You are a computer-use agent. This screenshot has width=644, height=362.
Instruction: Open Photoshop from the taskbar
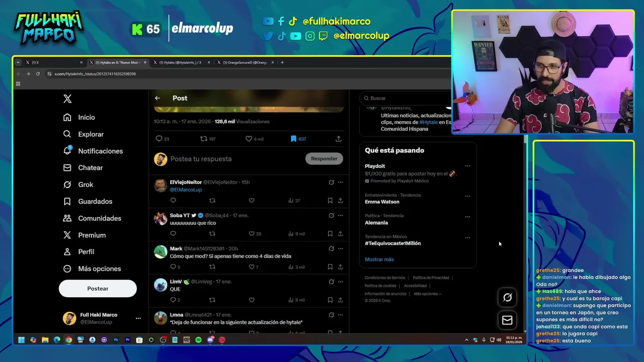(x=116, y=340)
